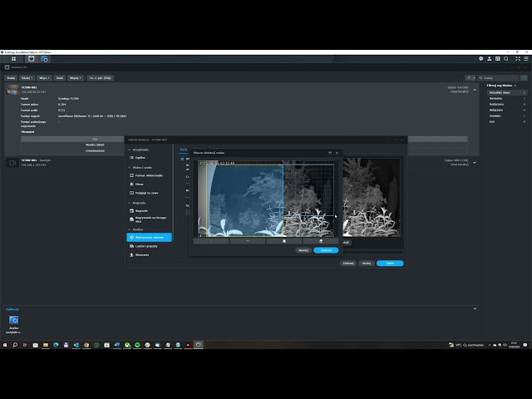Screen dimensions: 532x399
Task: Open the Windows Start menu
Action: coord(5,345)
